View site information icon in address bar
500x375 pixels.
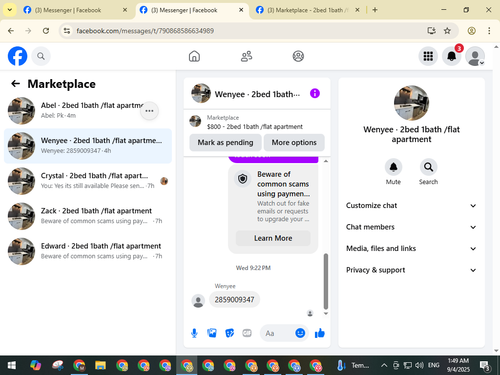pyautogui.click(x=67, y=31)
